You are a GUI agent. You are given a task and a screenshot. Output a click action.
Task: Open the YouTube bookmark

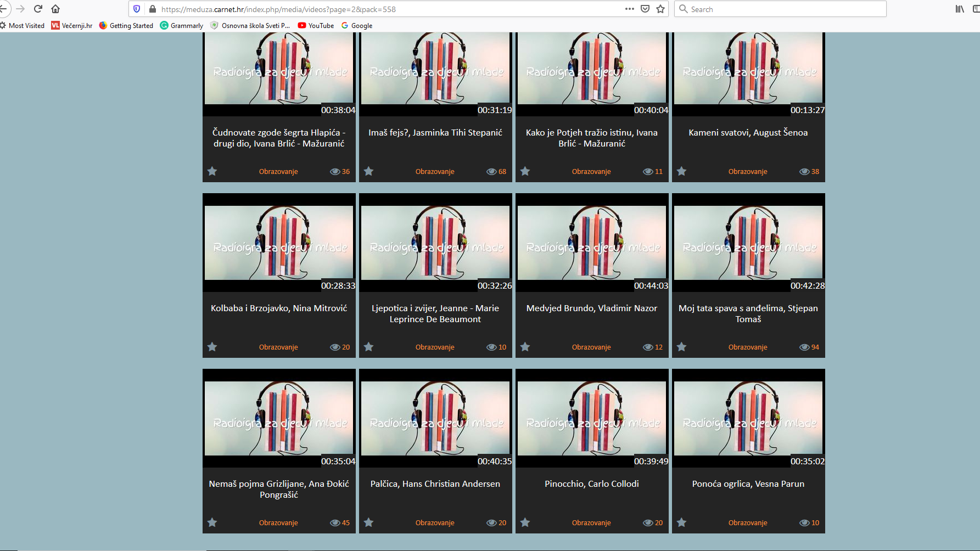[316, 25]
